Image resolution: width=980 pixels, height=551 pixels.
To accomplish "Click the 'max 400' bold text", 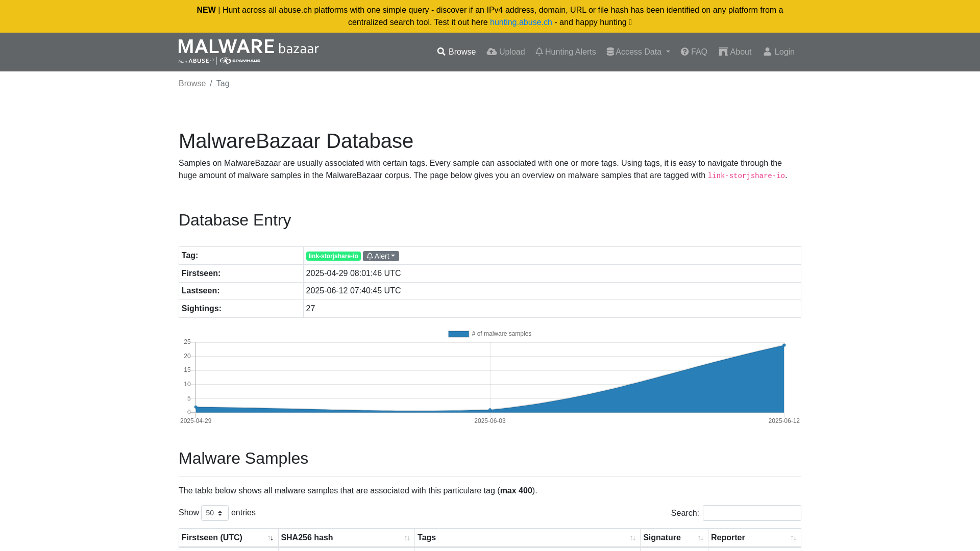I will [516, 491].
